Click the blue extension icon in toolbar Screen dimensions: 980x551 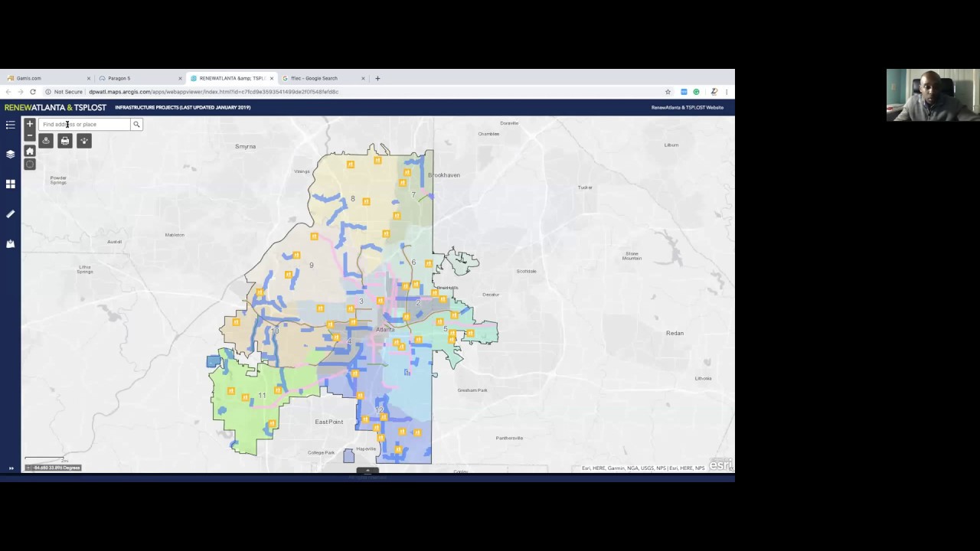coord(684,92)
